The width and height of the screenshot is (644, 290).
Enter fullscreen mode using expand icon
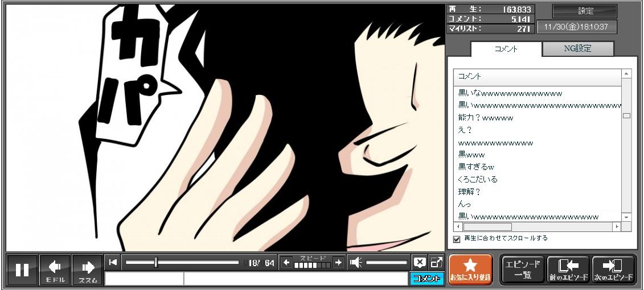tap(437, 262)
